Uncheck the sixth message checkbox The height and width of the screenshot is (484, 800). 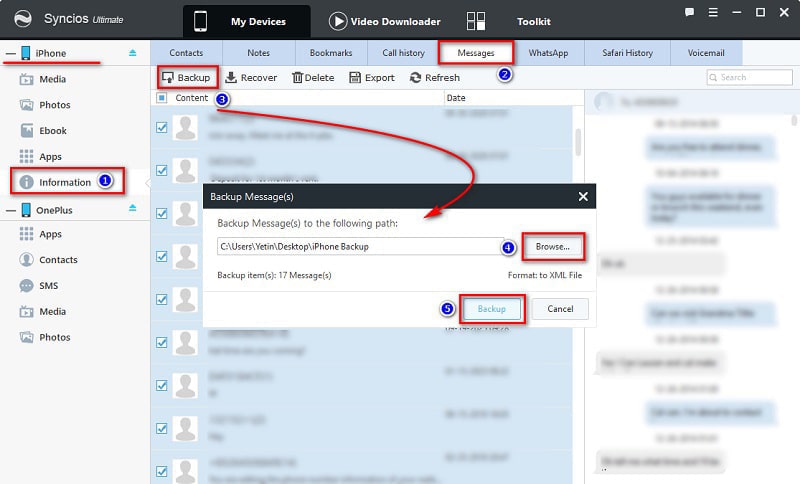162,343
